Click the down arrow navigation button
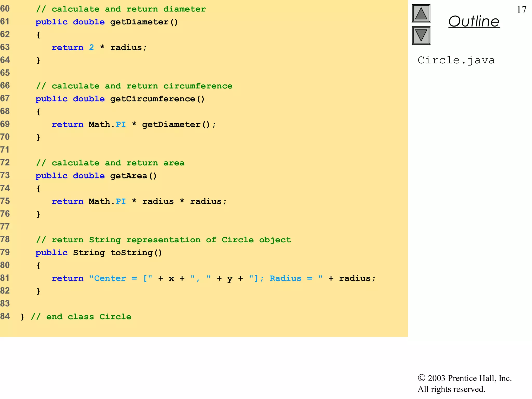Screen dimensions: 532x399 (421, 35)
